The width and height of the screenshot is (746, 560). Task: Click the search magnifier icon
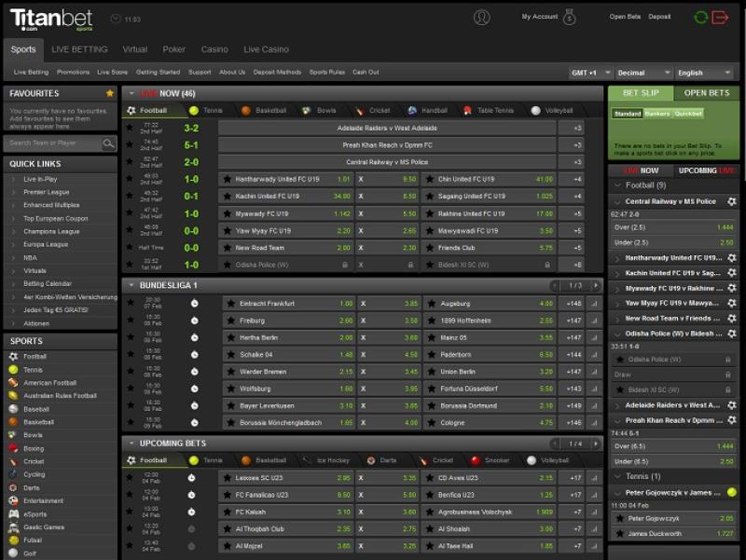(108, 143)
